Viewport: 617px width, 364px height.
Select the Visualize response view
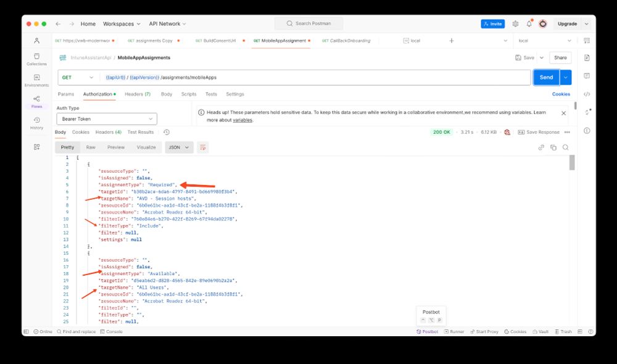[x=146, y=147]
